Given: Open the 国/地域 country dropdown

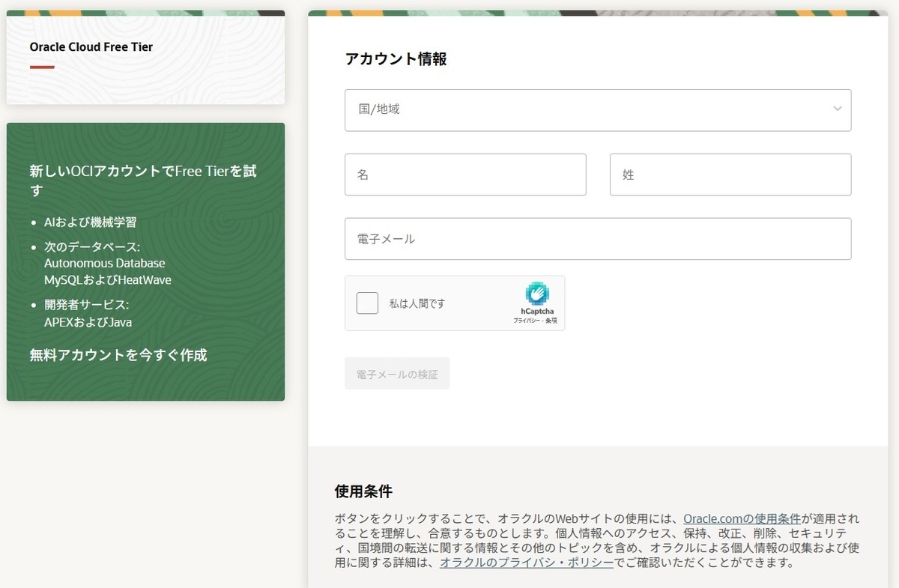Looking at the screenshot, I should 598,110.
